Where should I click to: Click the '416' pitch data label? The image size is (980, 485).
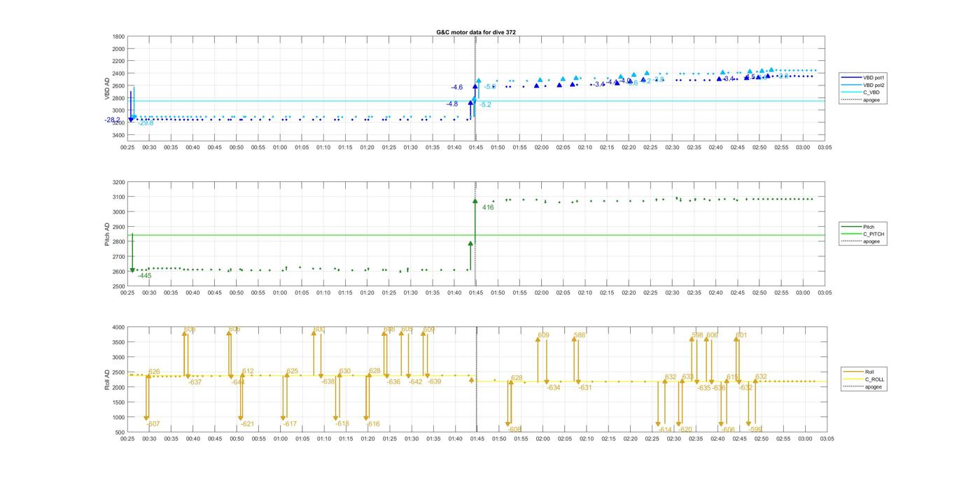click(x=488, y=207)
